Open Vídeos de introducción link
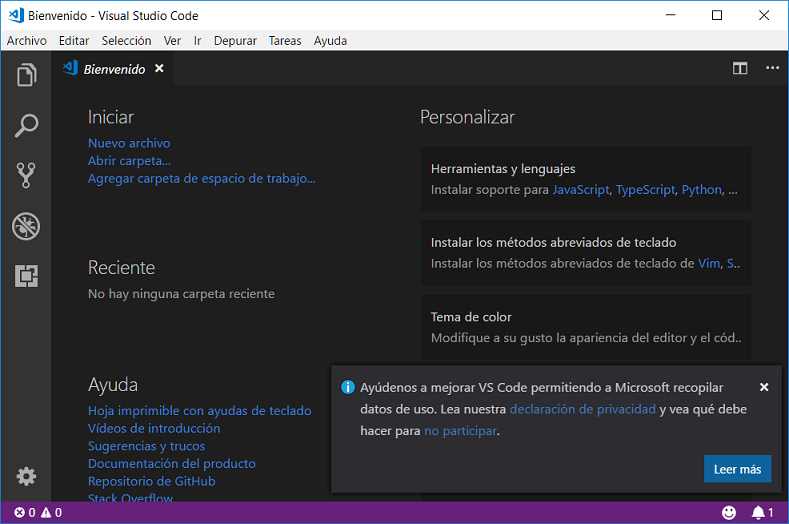The height and width of the screenshot is (524, 789). 154,428
